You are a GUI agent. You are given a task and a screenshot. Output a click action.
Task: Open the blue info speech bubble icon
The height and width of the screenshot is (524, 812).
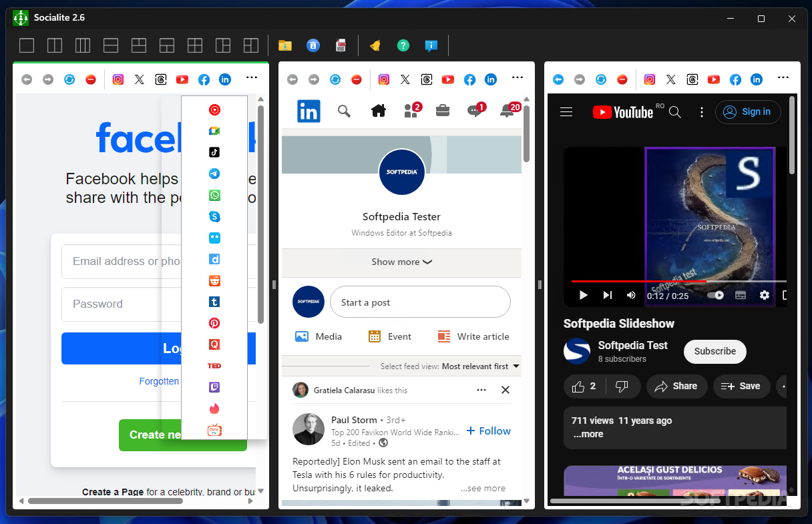coord(431,45)
